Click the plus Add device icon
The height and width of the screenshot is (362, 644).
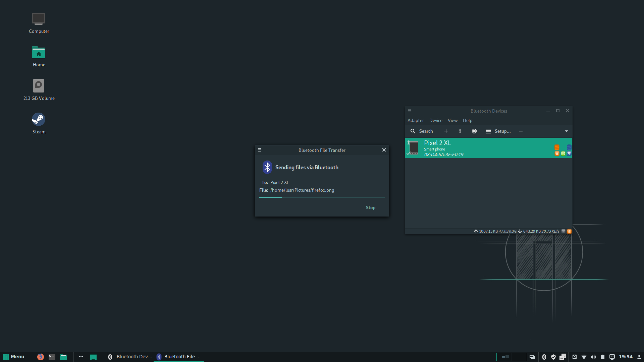tap(446, 131)
